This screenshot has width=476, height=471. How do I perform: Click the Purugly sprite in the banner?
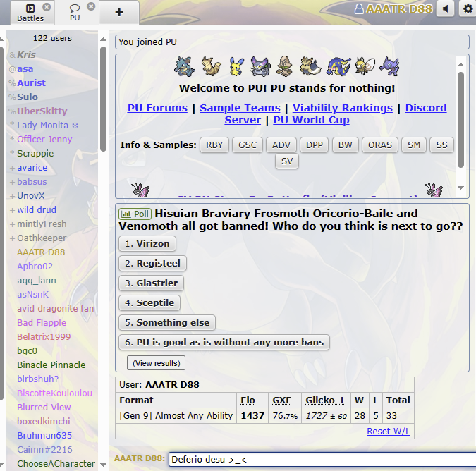click(x=260, y=66)
